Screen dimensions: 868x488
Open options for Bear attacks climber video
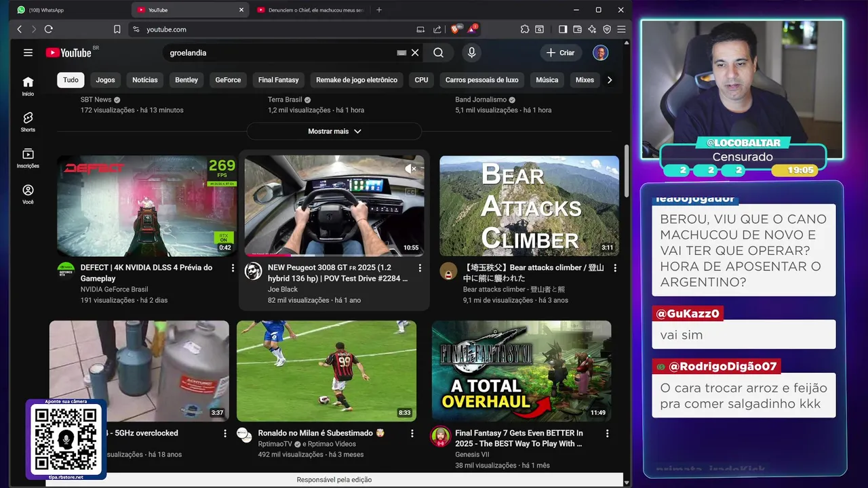[615, 268]
